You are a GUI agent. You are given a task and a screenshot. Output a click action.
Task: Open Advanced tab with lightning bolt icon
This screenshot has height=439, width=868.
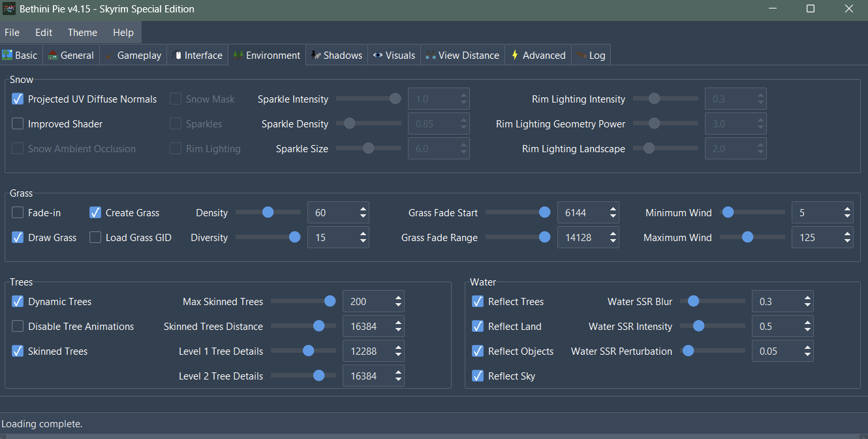[x=538, y=56]
